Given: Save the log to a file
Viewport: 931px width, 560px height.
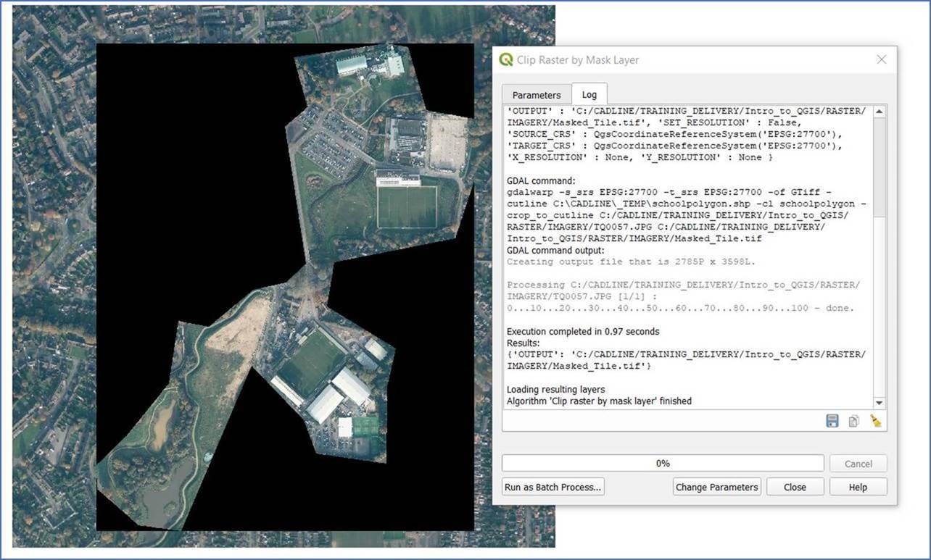Looking at the screenshot, I should click(831, 420).
